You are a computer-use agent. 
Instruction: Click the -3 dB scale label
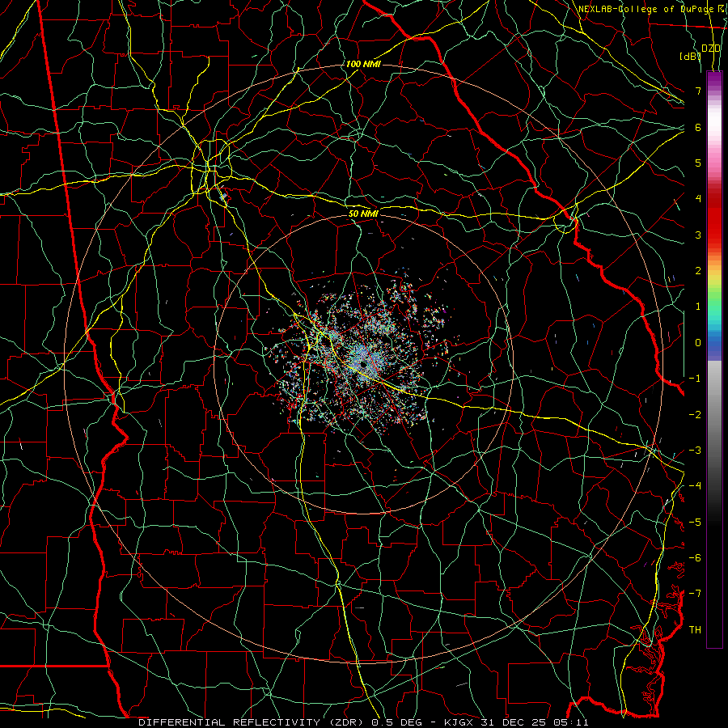pyautogui.click(x=695, y=451)
